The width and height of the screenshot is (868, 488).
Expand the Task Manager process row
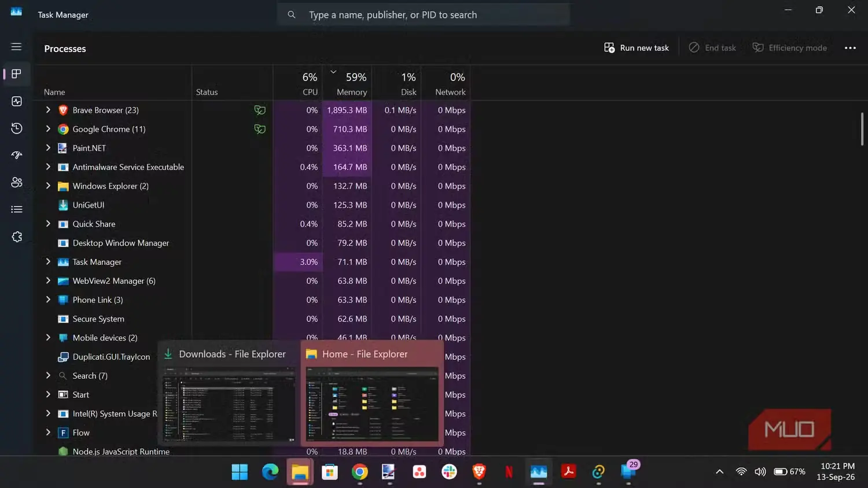click(48, 262)
